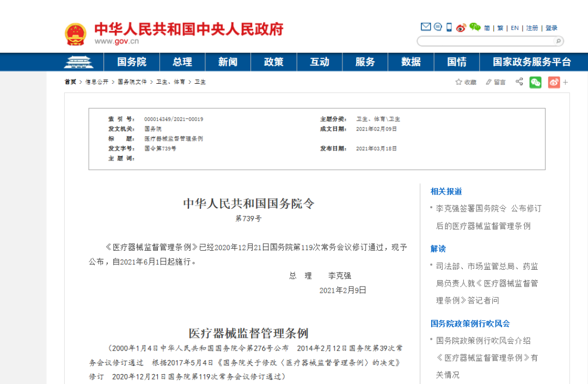Click the plus icon next to share buttons

click(565, 82)
